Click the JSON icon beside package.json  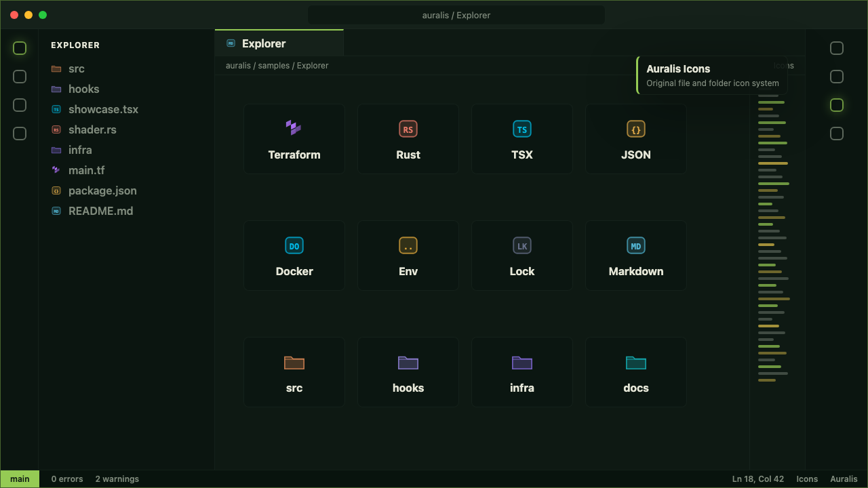point(56,190)
